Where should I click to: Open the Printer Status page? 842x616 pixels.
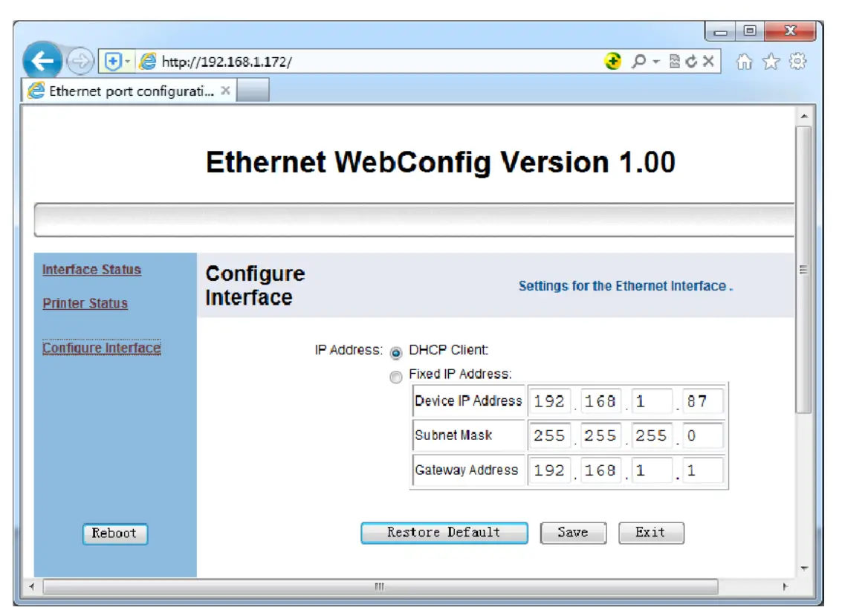[84, 304]
